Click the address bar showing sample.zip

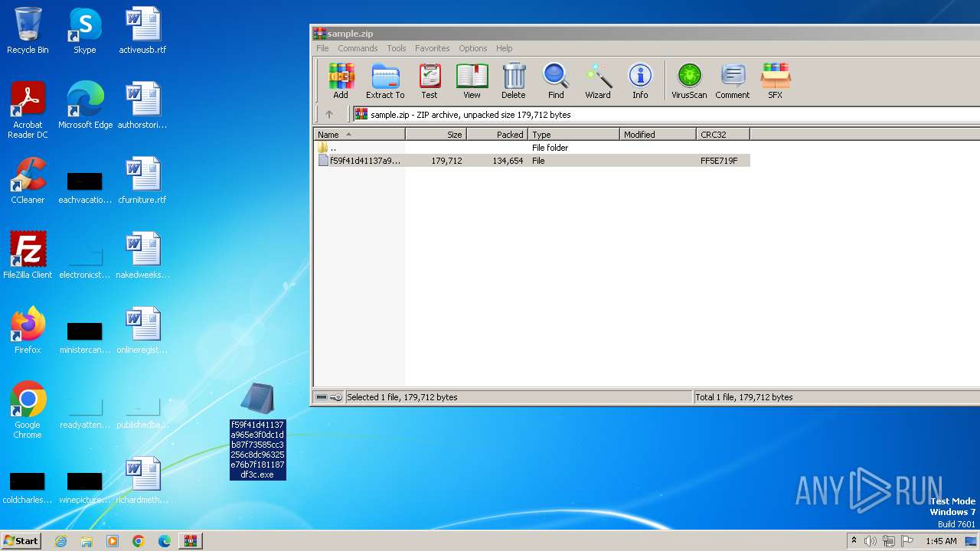pyautogui.click(x=666, y=115)
